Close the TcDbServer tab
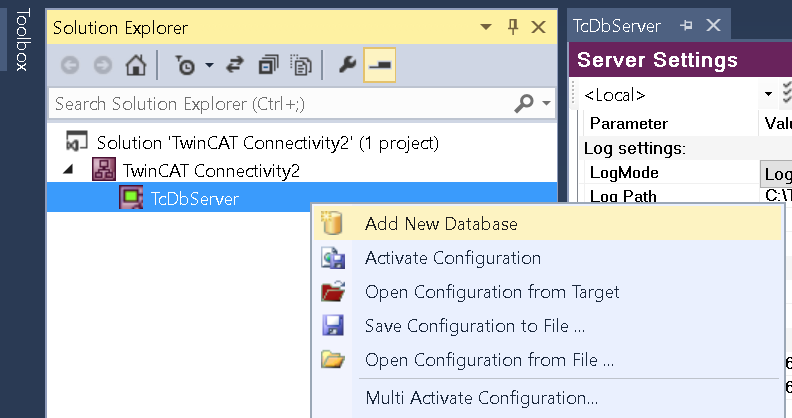 pyautogui.click(x=713, y=25)
